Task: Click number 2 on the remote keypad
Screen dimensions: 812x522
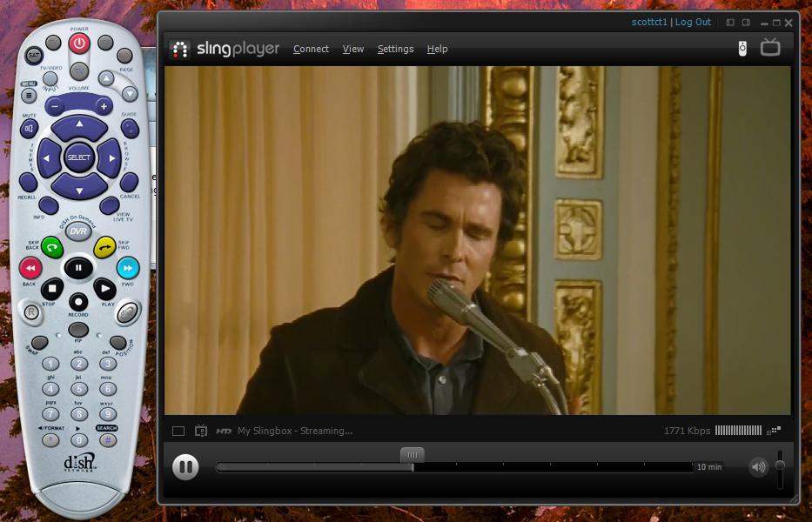Action: click(78, 364)
